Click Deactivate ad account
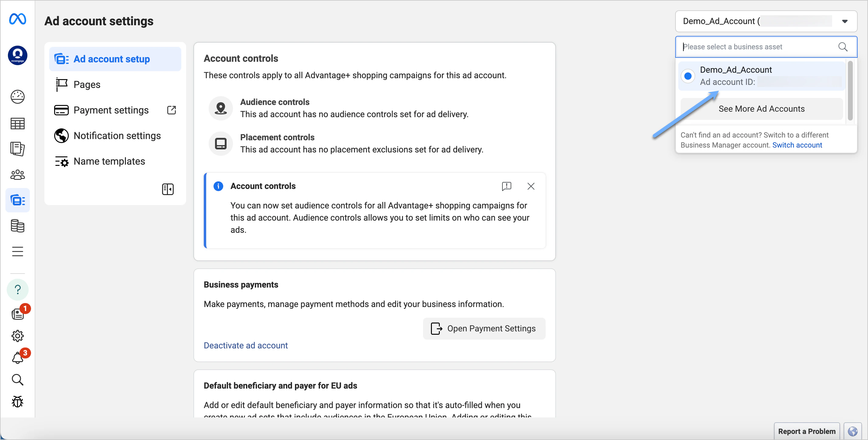 [x=245, y=345]
